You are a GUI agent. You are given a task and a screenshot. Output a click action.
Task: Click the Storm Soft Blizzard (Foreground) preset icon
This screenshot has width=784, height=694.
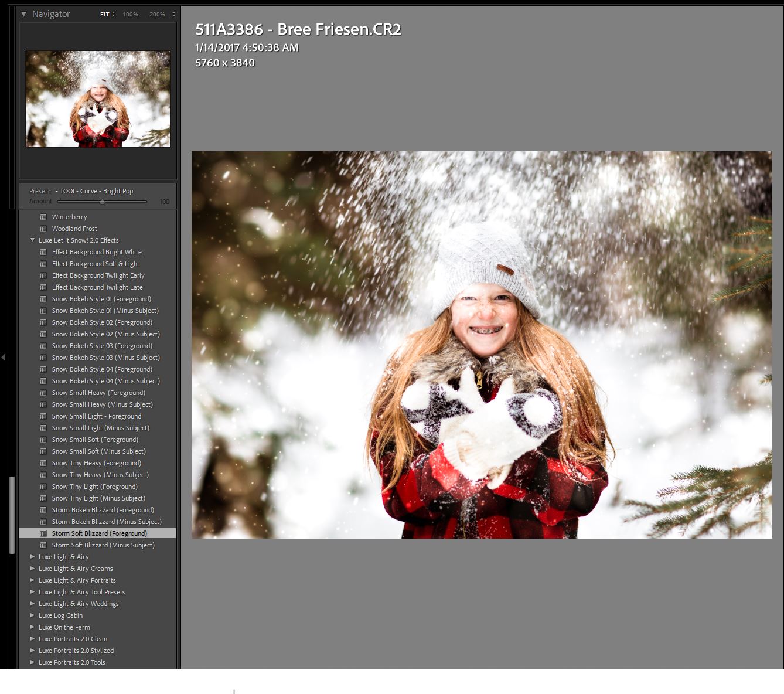[43, 533]
